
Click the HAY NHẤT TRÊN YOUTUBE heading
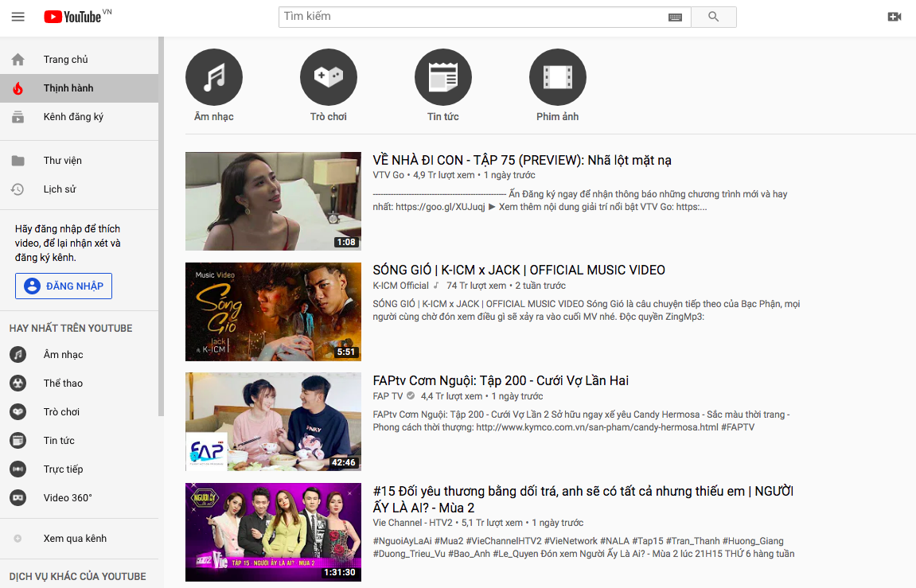point(71,328)
